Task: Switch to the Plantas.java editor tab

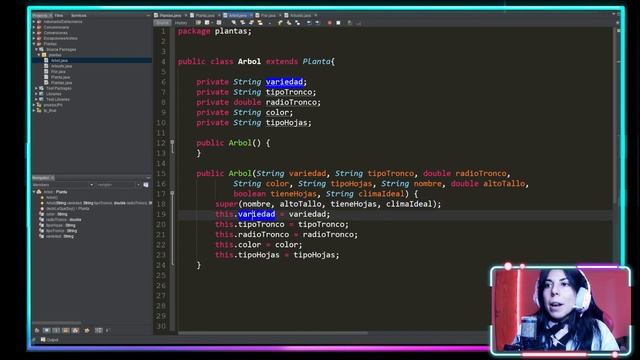Action: pos(171,16)
